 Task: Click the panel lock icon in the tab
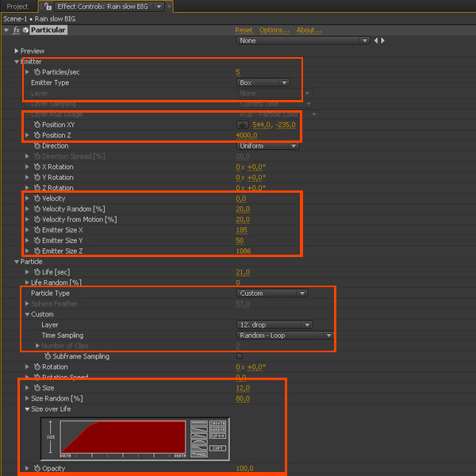(48, 6)
